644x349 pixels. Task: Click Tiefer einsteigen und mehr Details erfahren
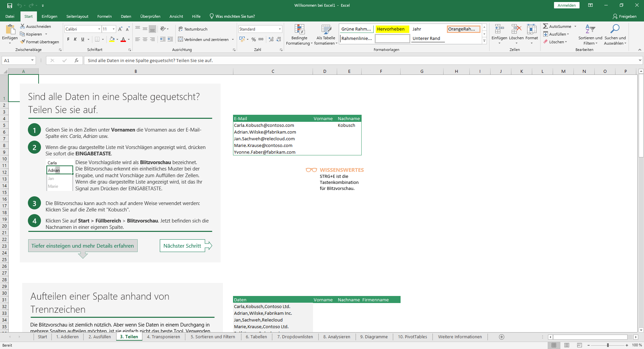83,246
